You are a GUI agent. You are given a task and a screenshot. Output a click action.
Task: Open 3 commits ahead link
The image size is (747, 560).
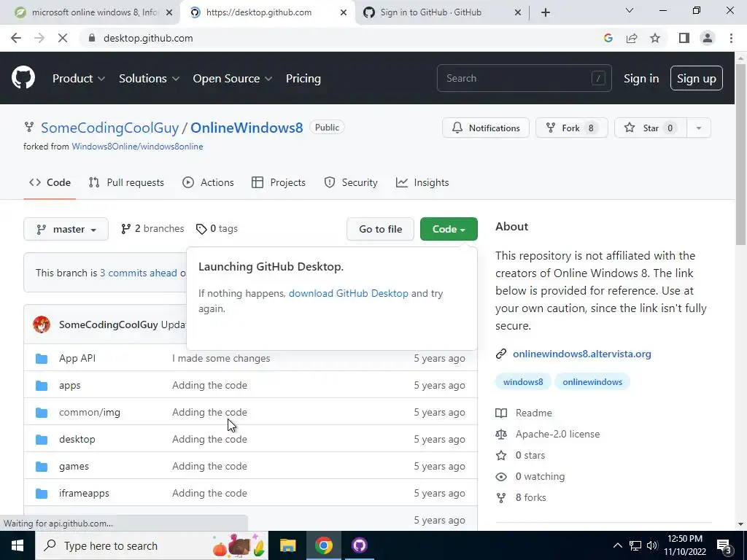point(138,273)
